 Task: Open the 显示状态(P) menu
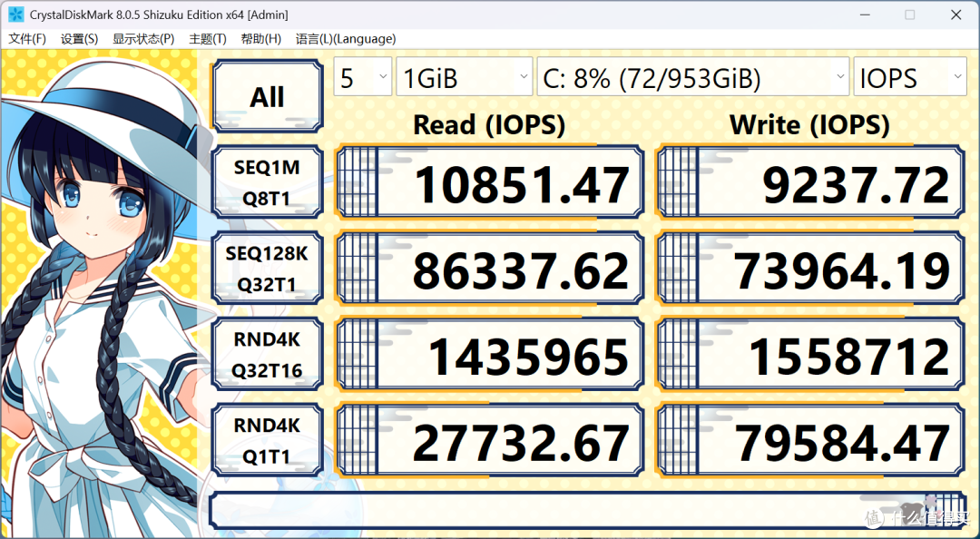(x=143, y=39)
